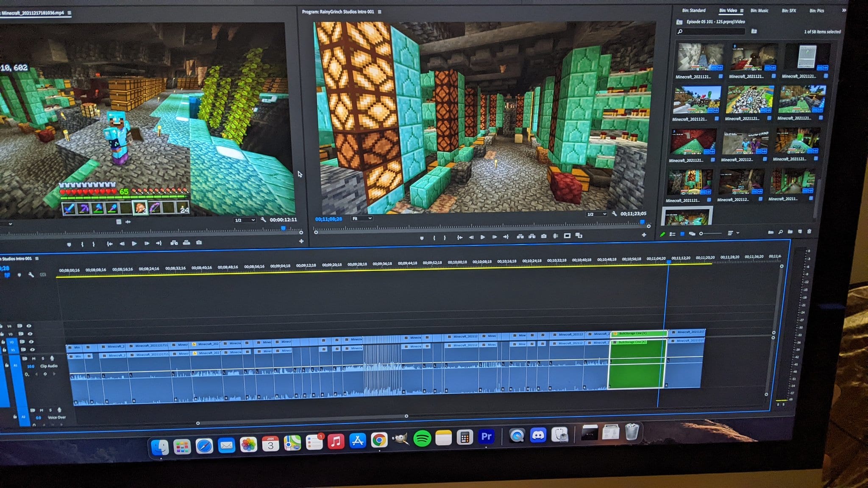This screenshot has height=488, width=868.
Task: Switch to the Bin: SFX tab
Action: tap(789, 11)
